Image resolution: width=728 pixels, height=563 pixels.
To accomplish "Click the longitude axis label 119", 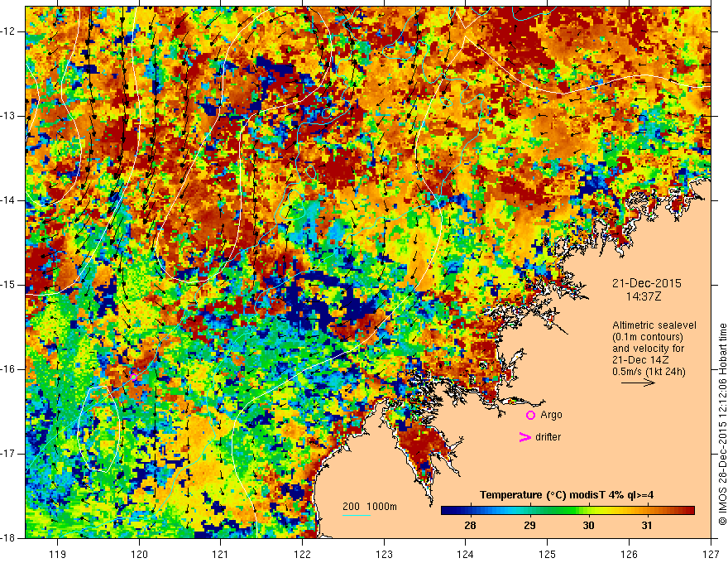I will point(58,554).
